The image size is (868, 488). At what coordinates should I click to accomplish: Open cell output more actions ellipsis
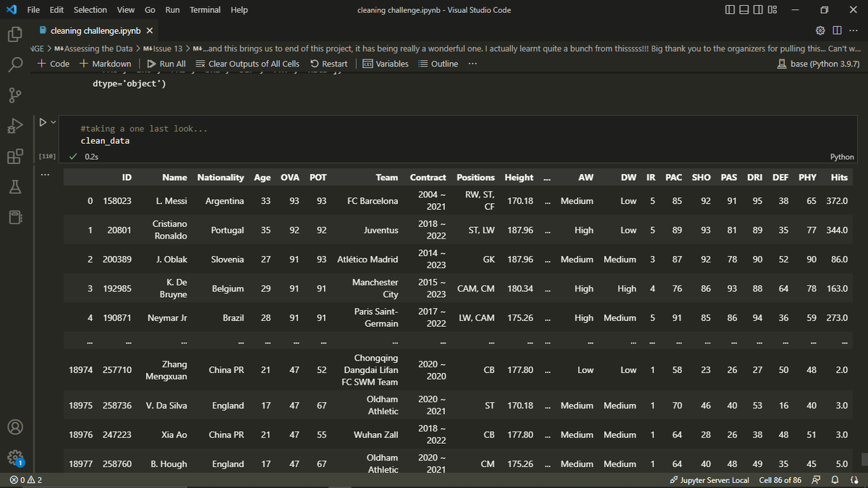click(x=43, y=174)
